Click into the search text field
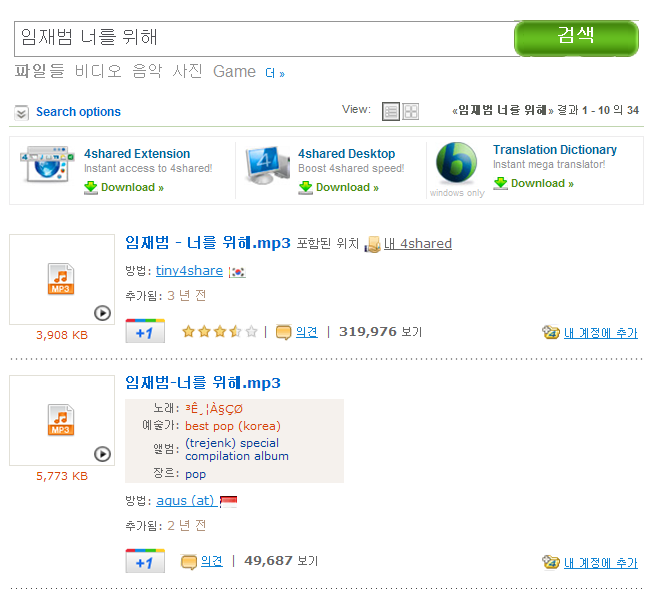Screen dimensions: 661x598 coord(264,39)
